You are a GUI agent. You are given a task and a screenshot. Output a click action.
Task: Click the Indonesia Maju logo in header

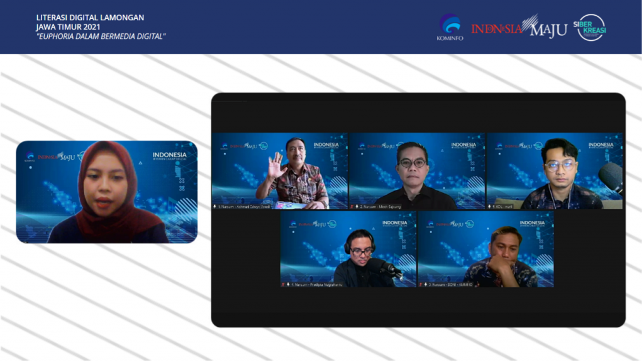(x=519, y=28)
